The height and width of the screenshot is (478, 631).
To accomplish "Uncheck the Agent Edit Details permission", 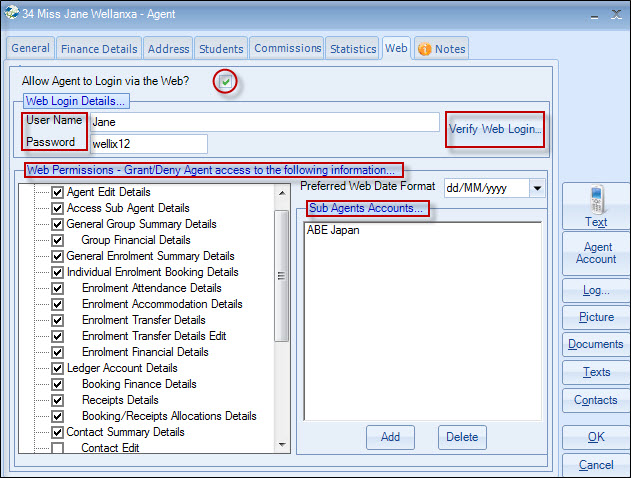I will point(57,192).
